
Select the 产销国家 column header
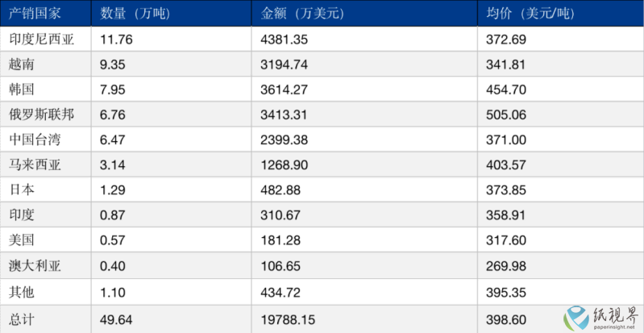tap(46, 13)
